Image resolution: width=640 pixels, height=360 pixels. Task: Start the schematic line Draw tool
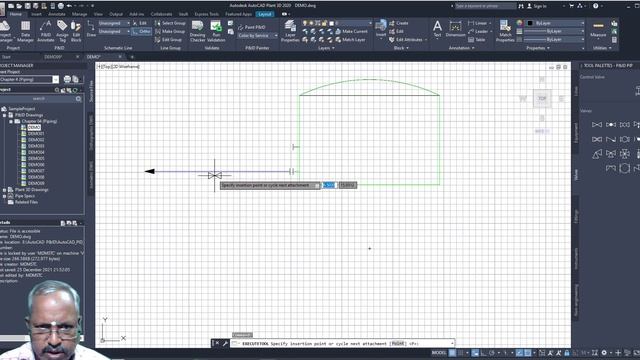(x=91, y=29)
